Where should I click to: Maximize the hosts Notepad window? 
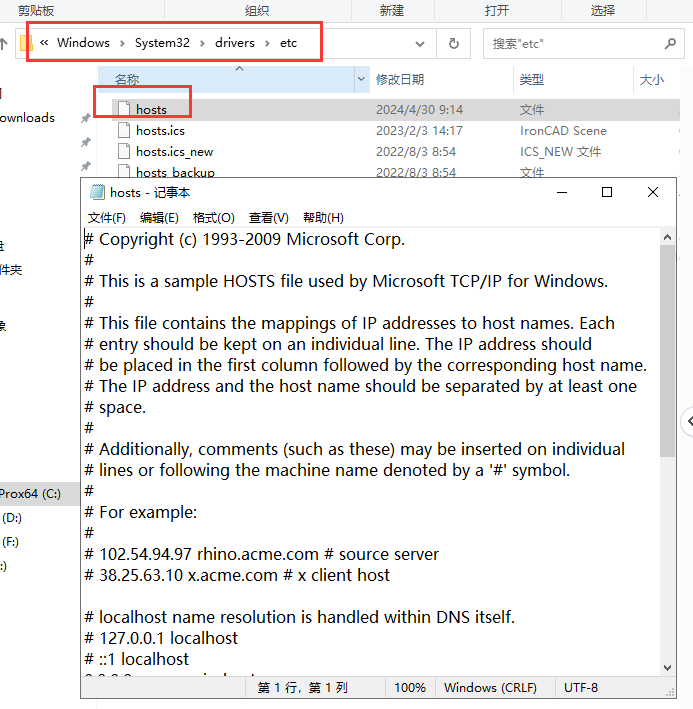(606, 192)
